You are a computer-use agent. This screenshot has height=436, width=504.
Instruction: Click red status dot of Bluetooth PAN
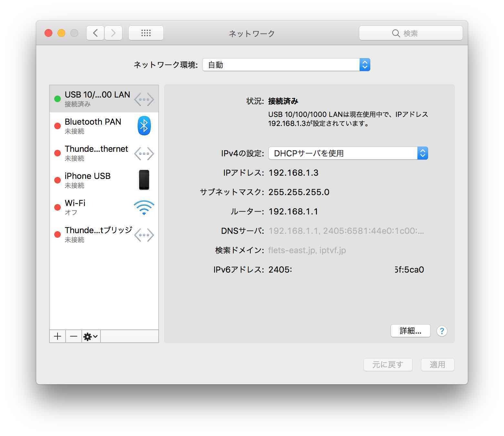tap(58, 126)
